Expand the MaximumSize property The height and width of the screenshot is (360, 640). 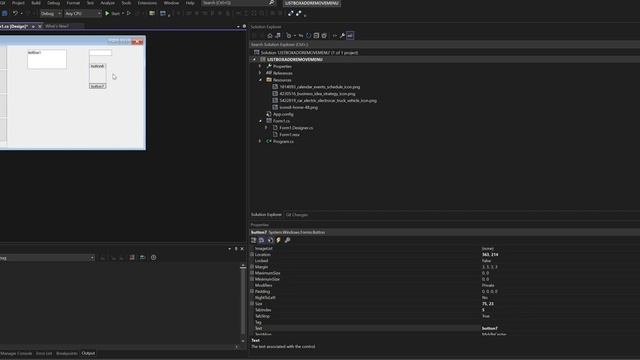[252, 273]
